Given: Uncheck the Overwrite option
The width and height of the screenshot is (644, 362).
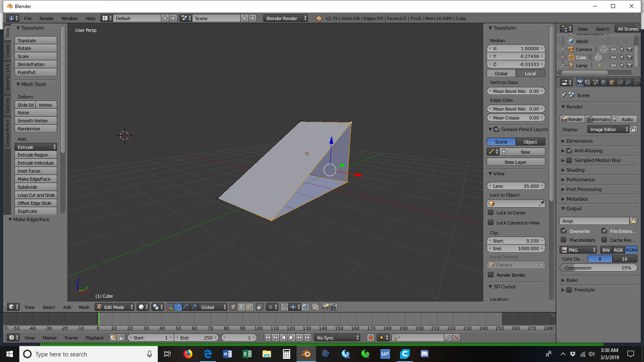Looking at the screenshot, I should click(x=564, y=231).
